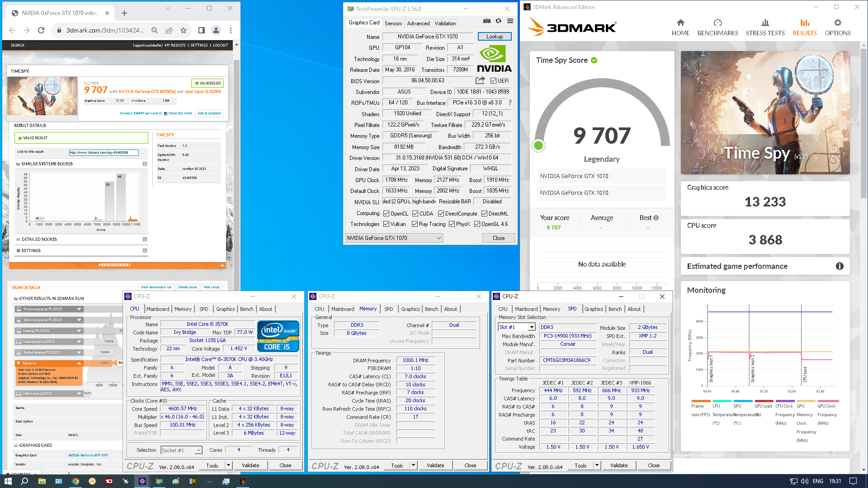Toggle DirectCompute checkbox in GPU-Z
Image resolution: width=868 pixels, height=488 pixels.
(x=441, y=214)
